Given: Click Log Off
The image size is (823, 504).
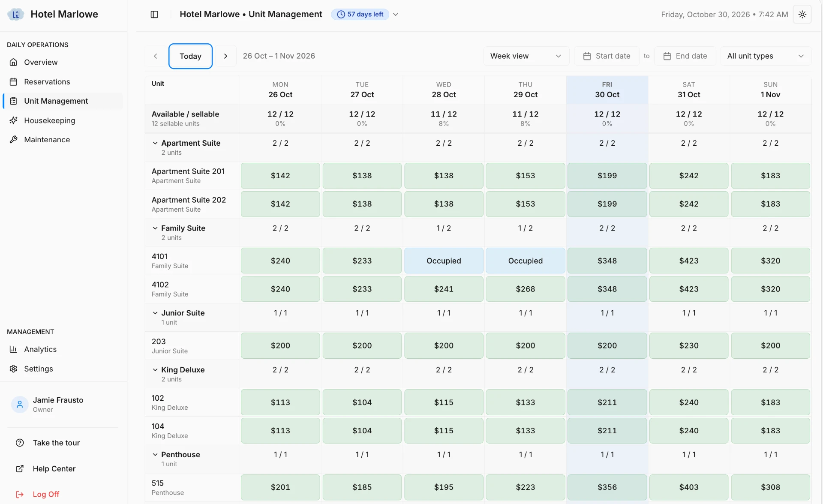Looking at the screenshot, I should [46, 494].
